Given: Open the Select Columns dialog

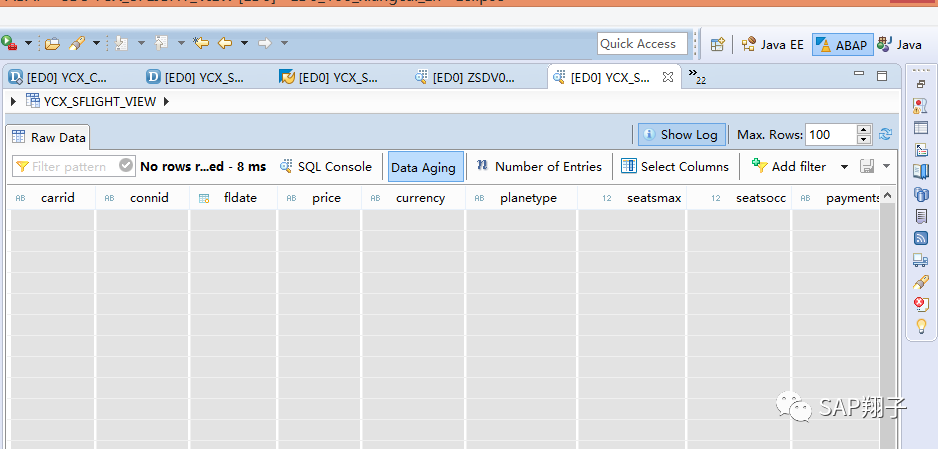Looking at the screenshot, I should [x=675, y=166].
